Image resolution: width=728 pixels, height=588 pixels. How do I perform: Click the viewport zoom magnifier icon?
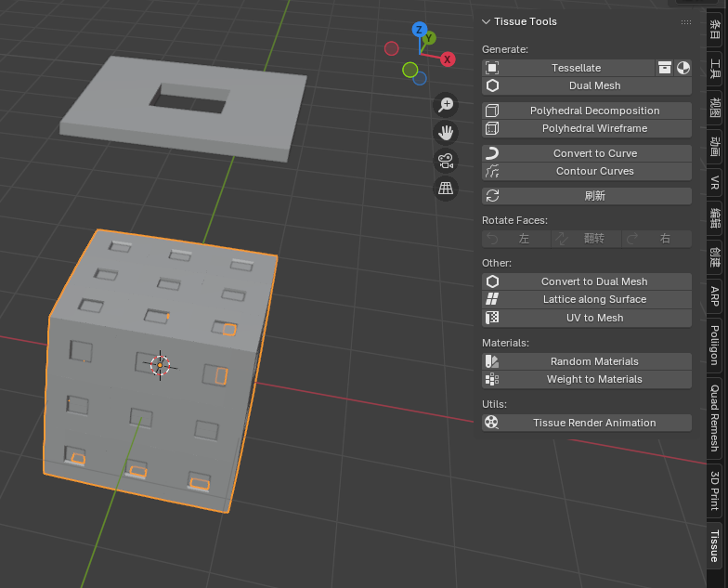point(446,105)
